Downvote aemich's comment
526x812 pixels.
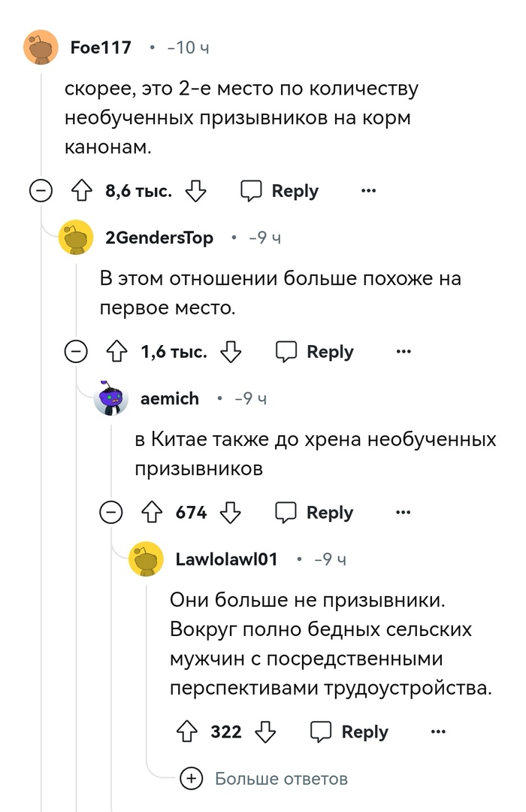click(x=231, y=513)
